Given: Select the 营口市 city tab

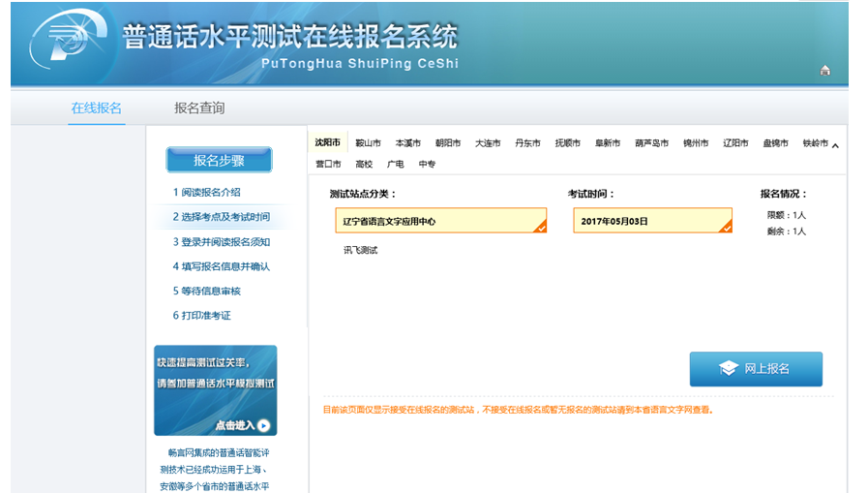Looking at the screenshot, I should coord(328,164).
